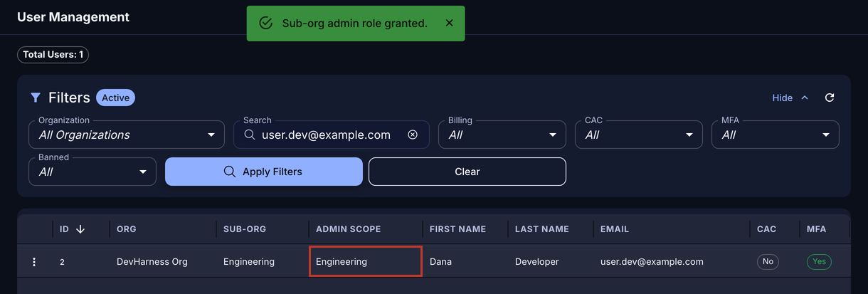868x294 pixels.
Task: Click user.dev@example.com in the table row
Action: [x=652, y=262]
